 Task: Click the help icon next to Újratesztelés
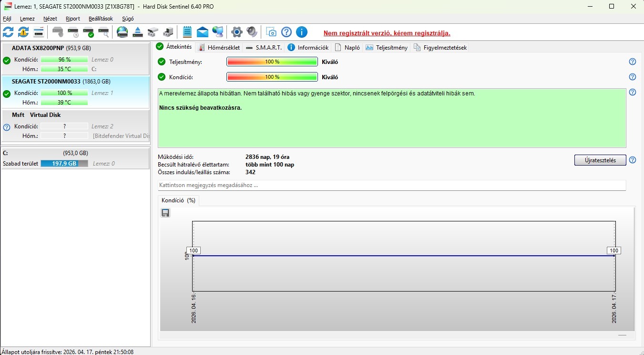633,160
